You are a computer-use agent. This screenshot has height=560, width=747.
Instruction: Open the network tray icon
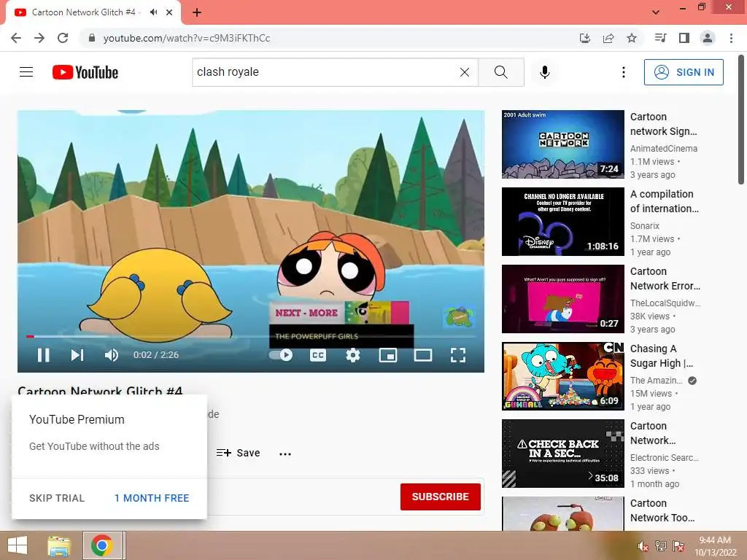click(x=660, y=546)
